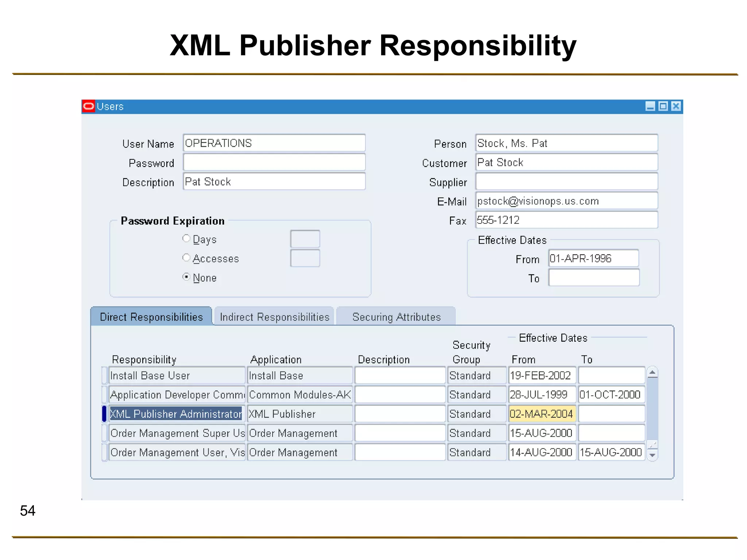The width and height of the screenshot is (747, 560).
Task: Select the None password expiration option
Action: point(186,277)
